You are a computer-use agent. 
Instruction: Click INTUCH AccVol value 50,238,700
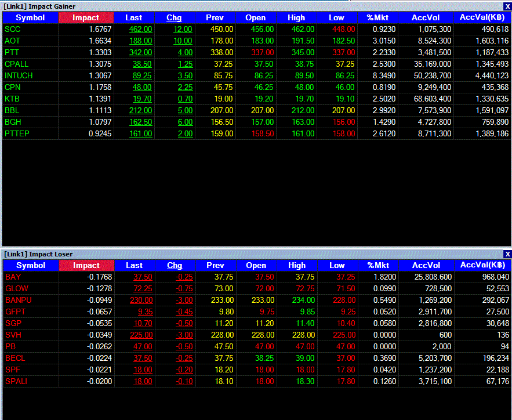433,75
